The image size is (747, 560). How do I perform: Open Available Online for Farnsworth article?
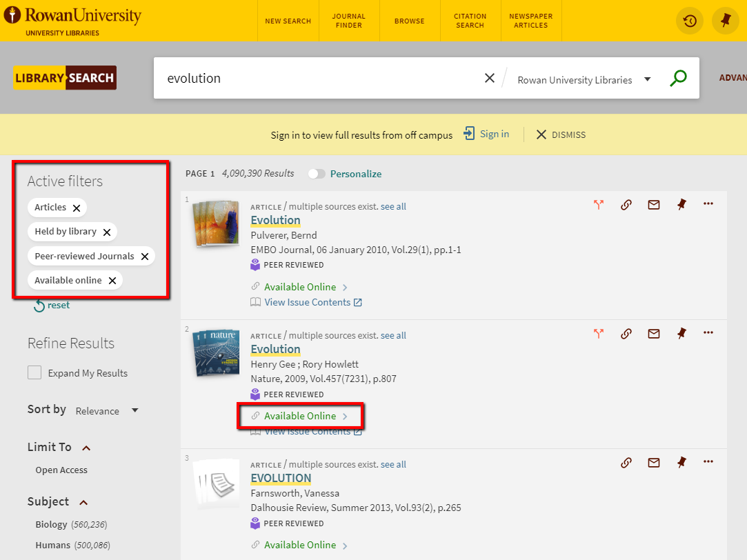coord(300,546)
